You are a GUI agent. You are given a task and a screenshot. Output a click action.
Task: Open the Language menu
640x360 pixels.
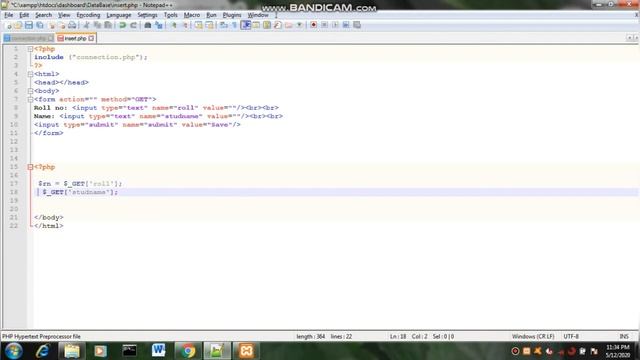118,15
